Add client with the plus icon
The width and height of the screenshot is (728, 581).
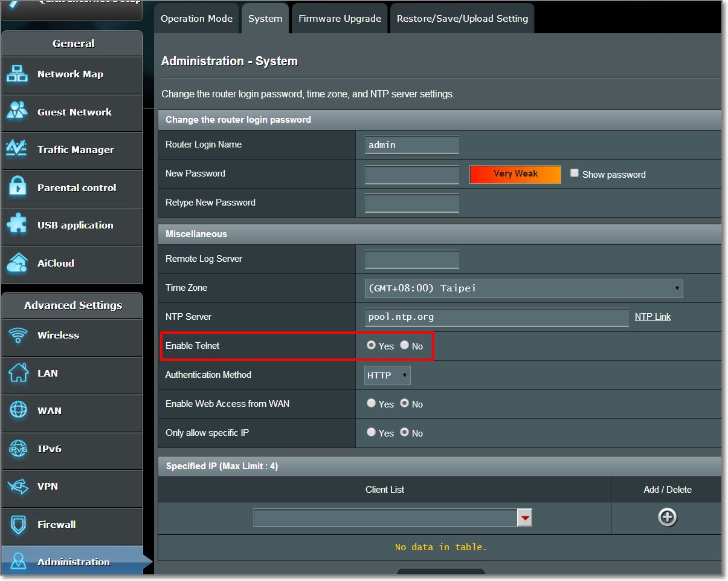667,517
